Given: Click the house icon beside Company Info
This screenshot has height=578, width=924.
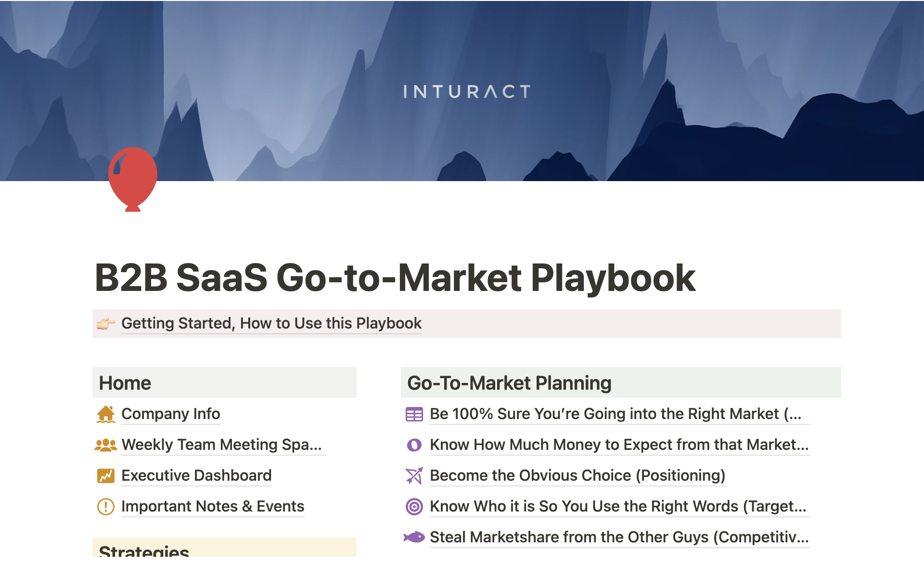Looking at the screenshot, I should [x=106, y=414].
